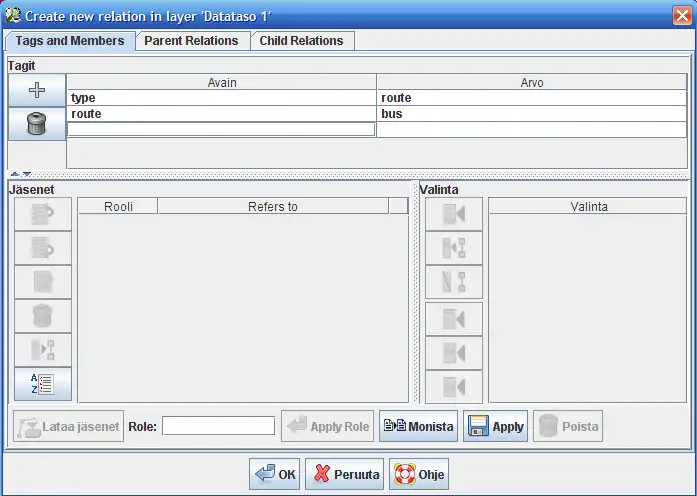Click the topmost button in the Valinta toolbar
Image resolution: width=697 pixels, height=496 pixels.
(x=454, y=213)
